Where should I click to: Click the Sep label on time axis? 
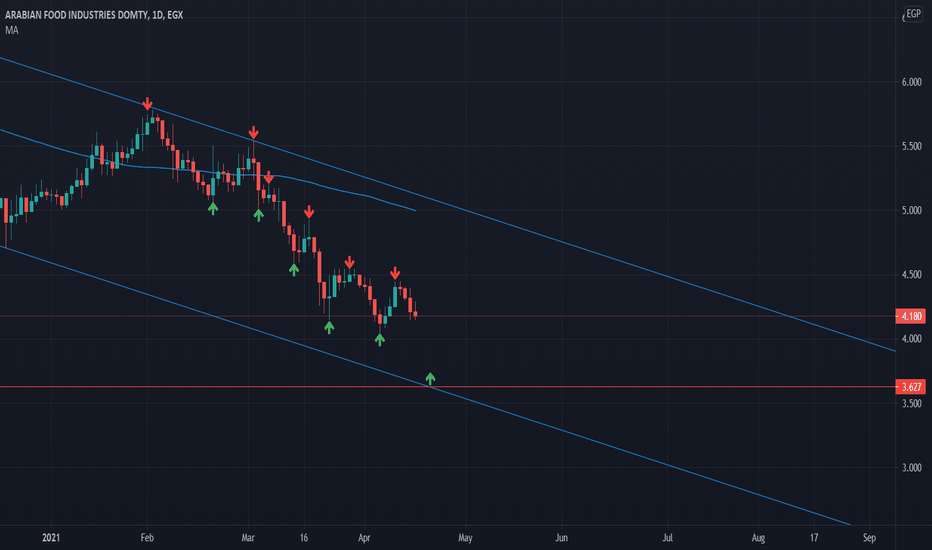[869, 538]
